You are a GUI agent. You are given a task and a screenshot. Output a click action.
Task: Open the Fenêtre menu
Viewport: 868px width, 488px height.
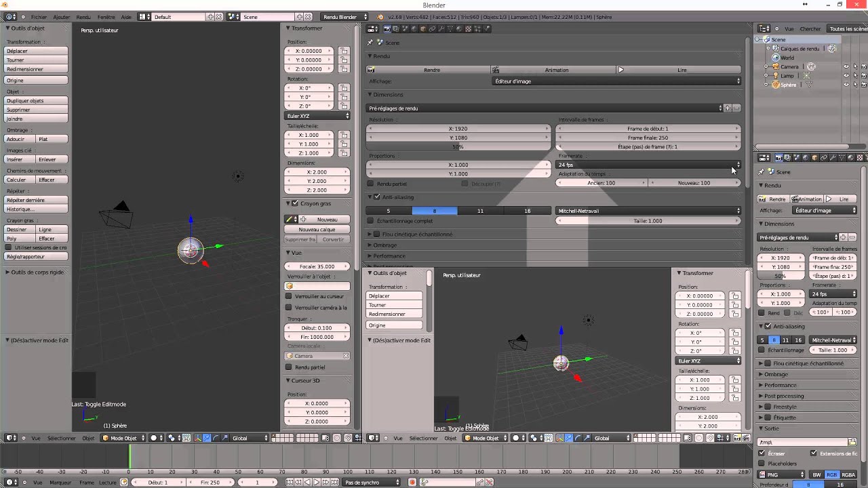[106, 17]
